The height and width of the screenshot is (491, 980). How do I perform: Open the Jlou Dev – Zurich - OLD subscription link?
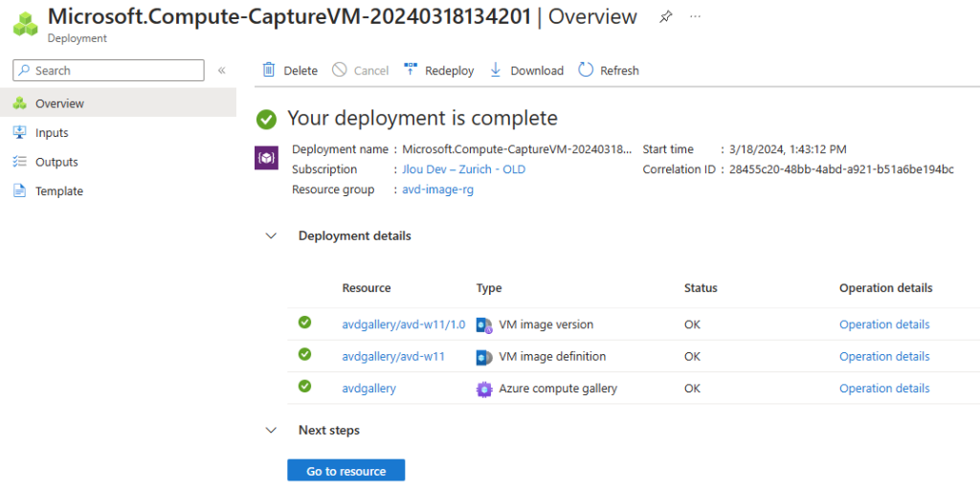pos(464,169)
